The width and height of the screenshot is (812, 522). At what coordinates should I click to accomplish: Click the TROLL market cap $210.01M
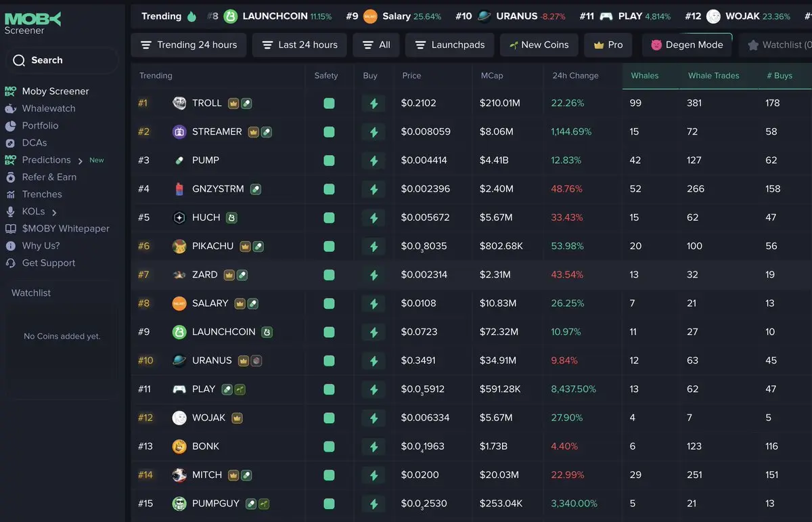click(500, 104)
